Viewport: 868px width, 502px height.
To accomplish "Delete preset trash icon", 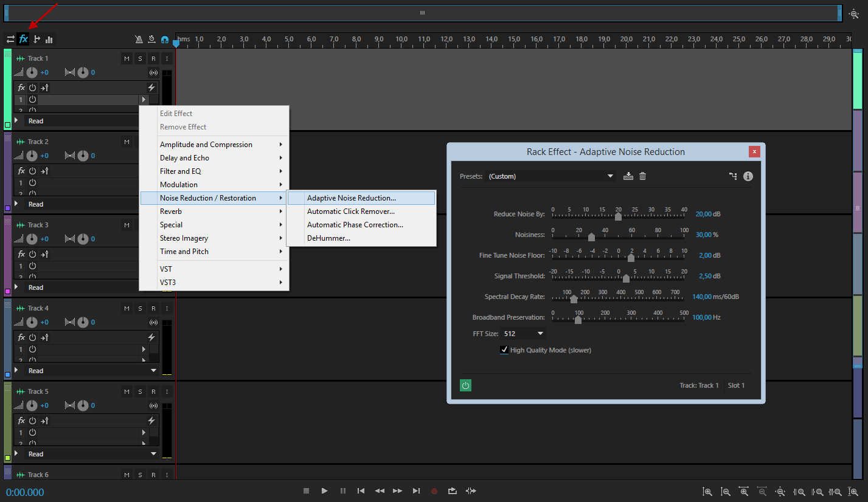I will coord(642,176).
